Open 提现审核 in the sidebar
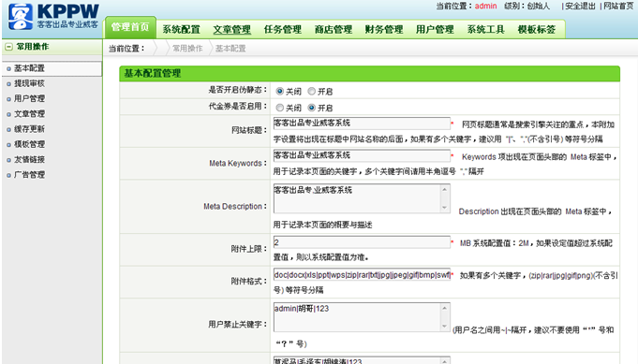This screenshot has height=364, width=638. point(29,83)
